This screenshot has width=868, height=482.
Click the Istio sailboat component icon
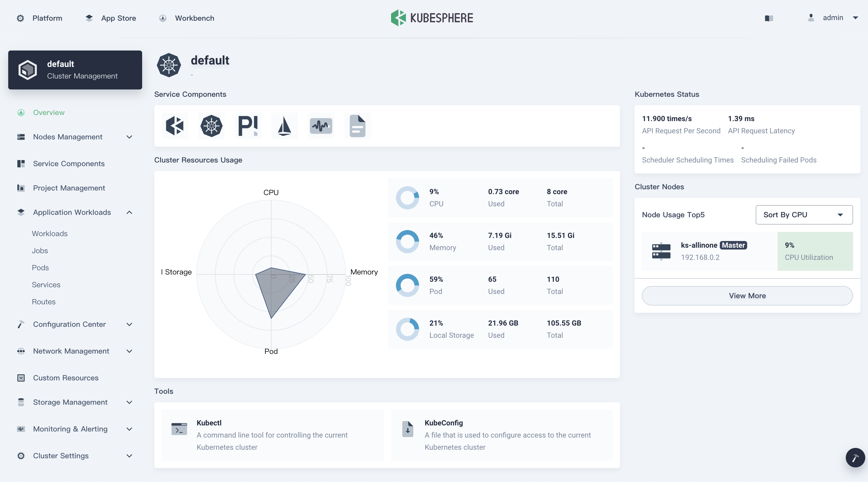(x=284, y=126)
